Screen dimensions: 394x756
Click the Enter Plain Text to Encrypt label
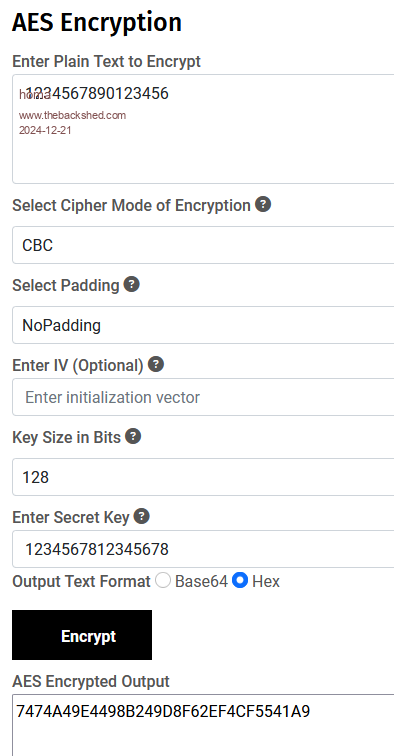pos(107,62)
